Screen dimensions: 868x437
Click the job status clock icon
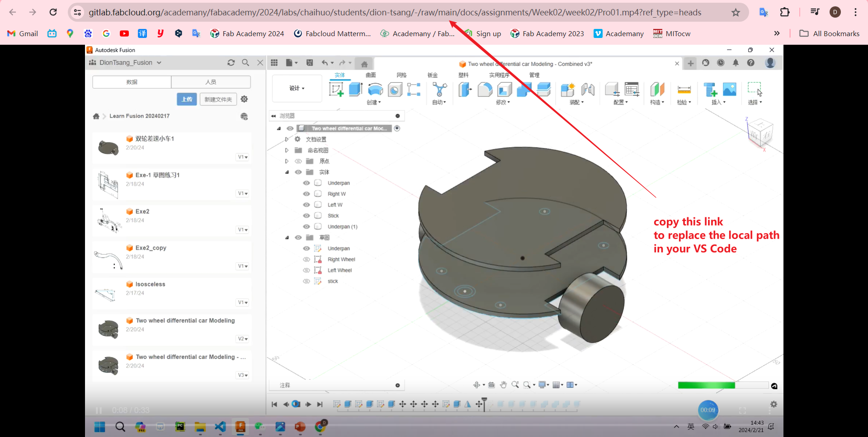721,63
